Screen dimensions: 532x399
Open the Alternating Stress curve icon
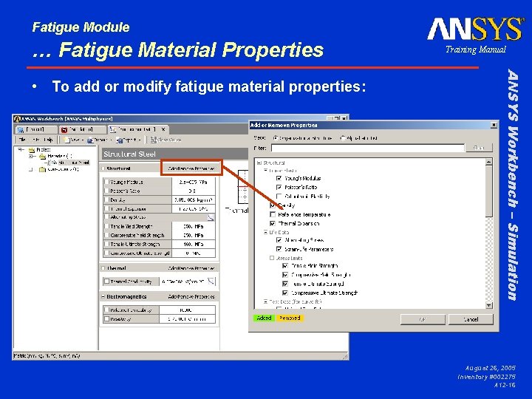pyautogui.click(x=211, y=218)
